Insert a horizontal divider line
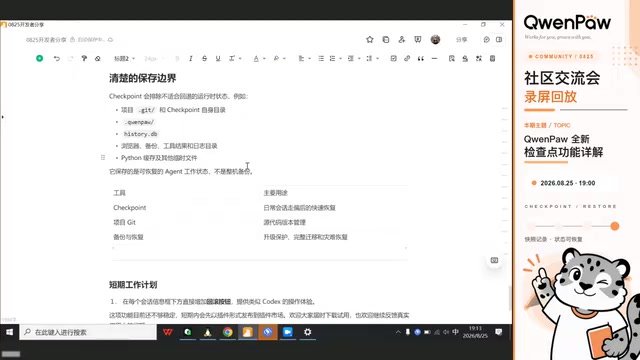640x360 pixels. coord(434,59)
